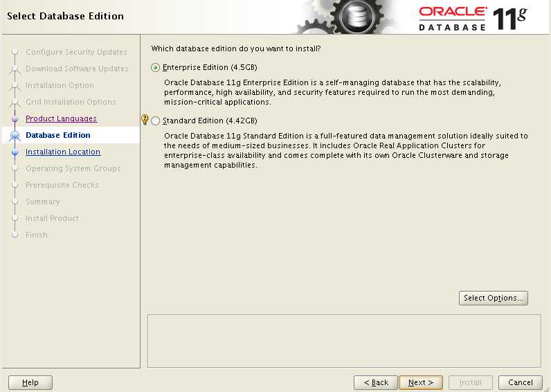551x392 pixels.
Task: Click the Oracle Database 11g logo
Action: coord(473,19)
